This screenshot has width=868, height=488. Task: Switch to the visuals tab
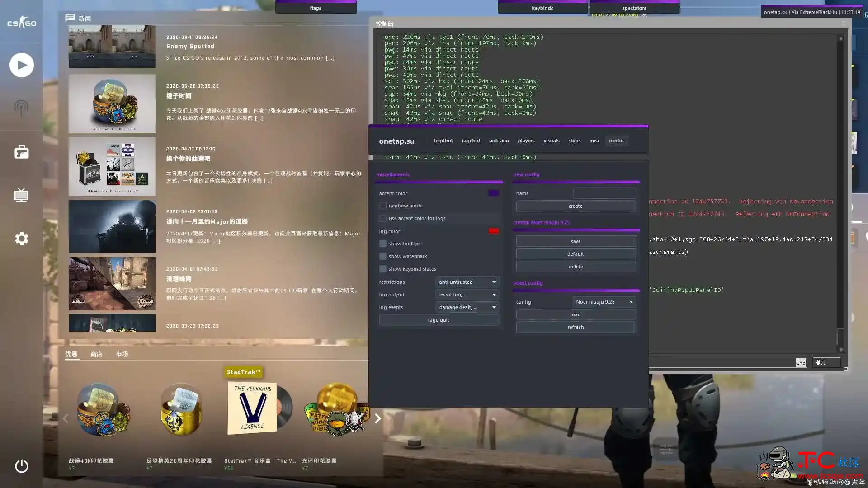551,141
